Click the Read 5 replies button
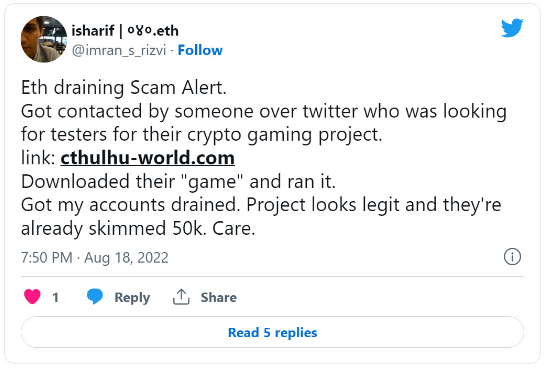This screenshot has height=370, width=545. coord(272,332)
